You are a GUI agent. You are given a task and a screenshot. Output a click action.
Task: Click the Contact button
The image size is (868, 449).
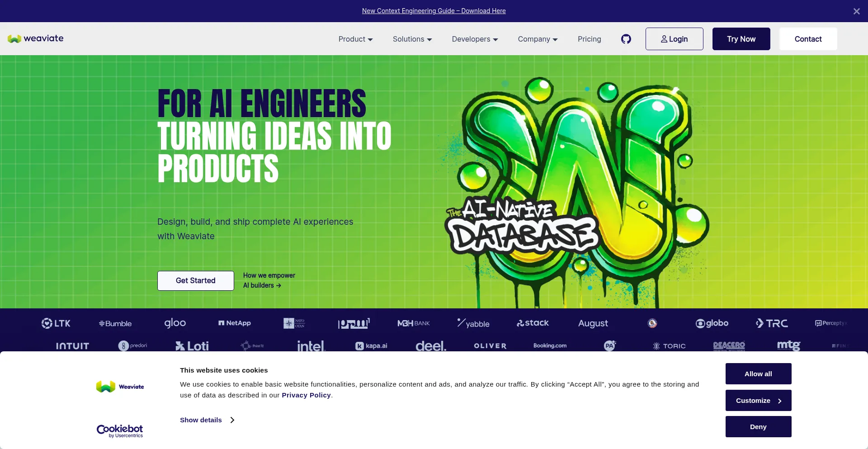point(808,39)
